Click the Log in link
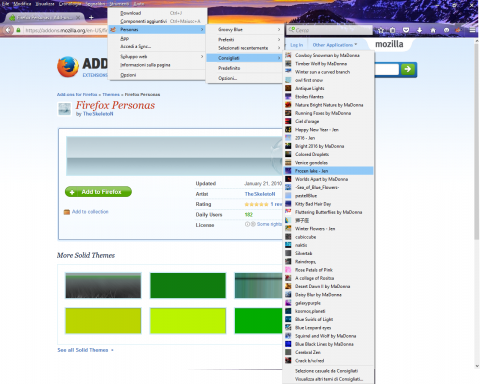This screenshot has width=480, height=384. tap(296, 45)
